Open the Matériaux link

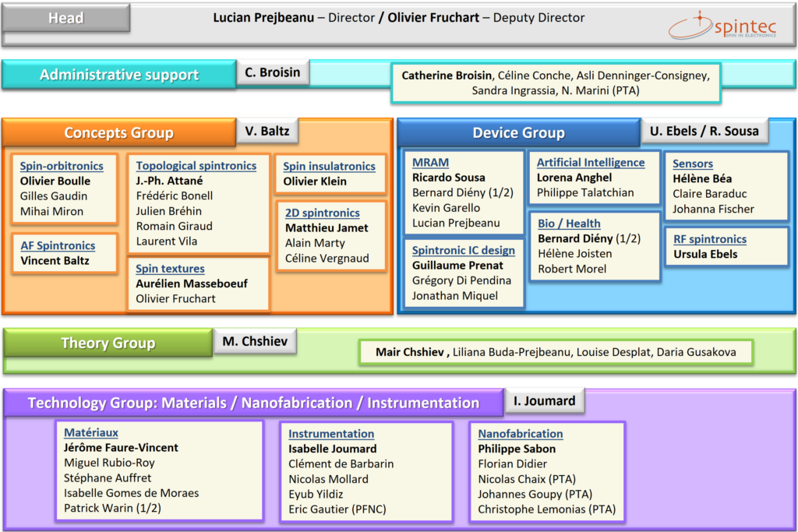[91, 433]
